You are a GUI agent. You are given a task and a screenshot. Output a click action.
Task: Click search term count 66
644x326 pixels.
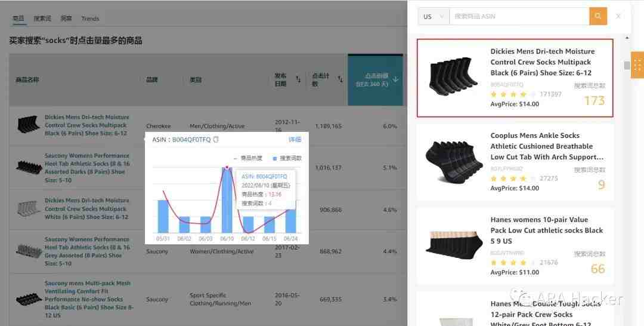pos(598,269)
